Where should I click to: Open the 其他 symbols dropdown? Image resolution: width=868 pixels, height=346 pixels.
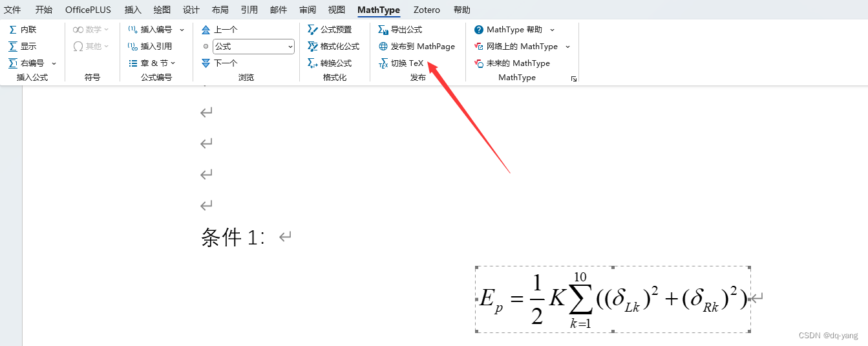[x=91, y=47]
